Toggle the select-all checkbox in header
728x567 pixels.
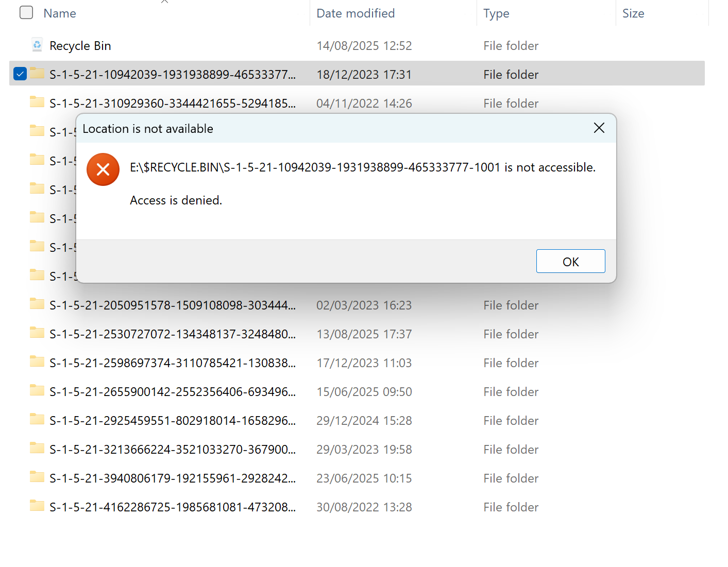tap(26, 12)
